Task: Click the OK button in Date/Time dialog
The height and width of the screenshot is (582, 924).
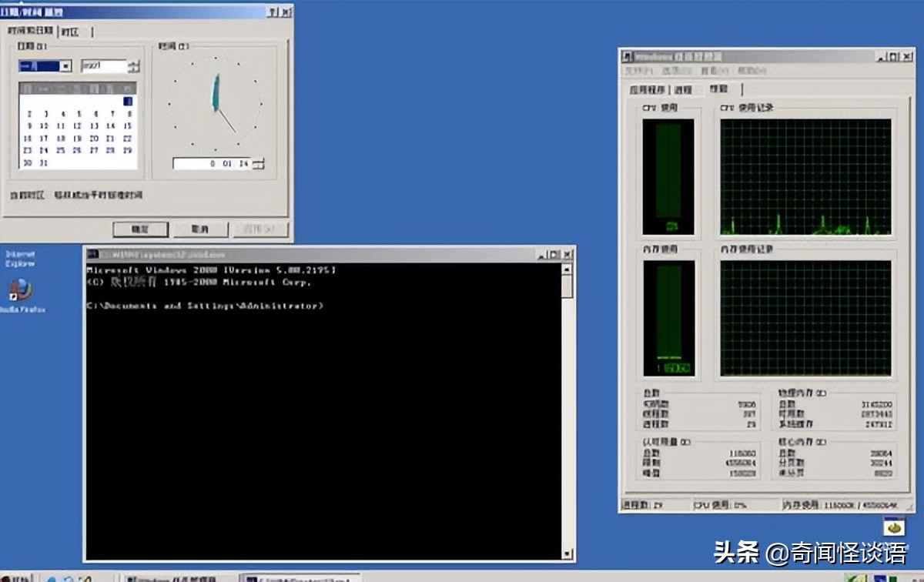Action: coord(140,229)
